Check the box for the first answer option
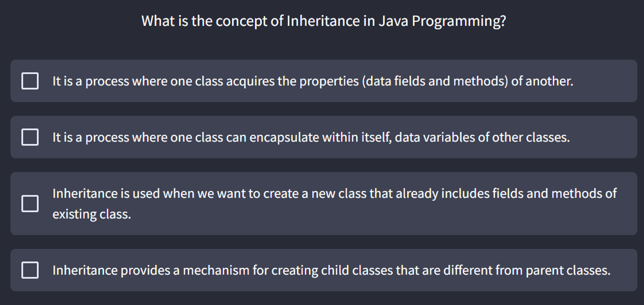Screen dimensions: 644x305 (30, 81)
